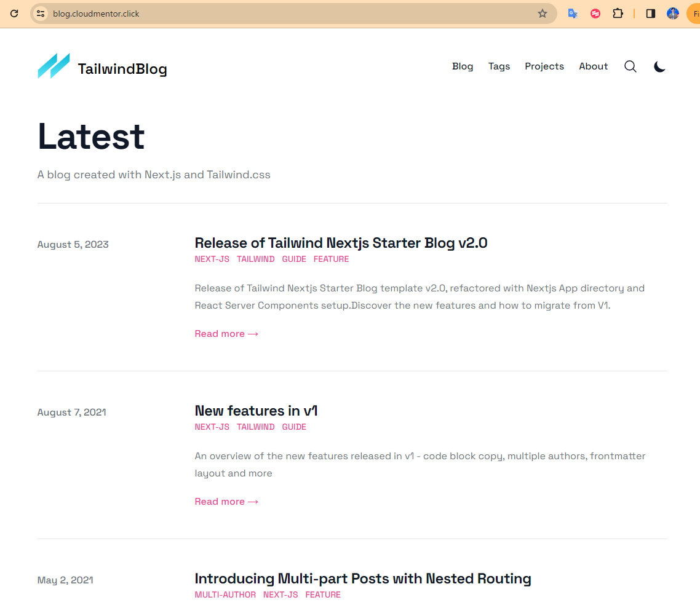This screenshot has height=608, width=700.
Task: Open the blog search magnifier icon
Action: tap(630, 66)
